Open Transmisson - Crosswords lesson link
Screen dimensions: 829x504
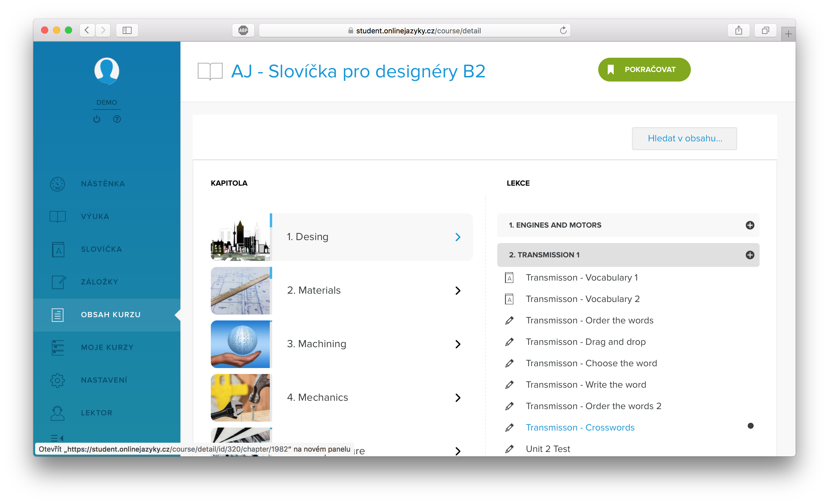[580, 427]
